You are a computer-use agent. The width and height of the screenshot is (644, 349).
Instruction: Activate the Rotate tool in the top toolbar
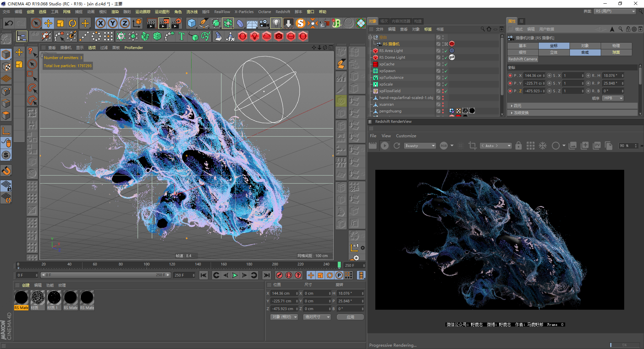[72, 23]
